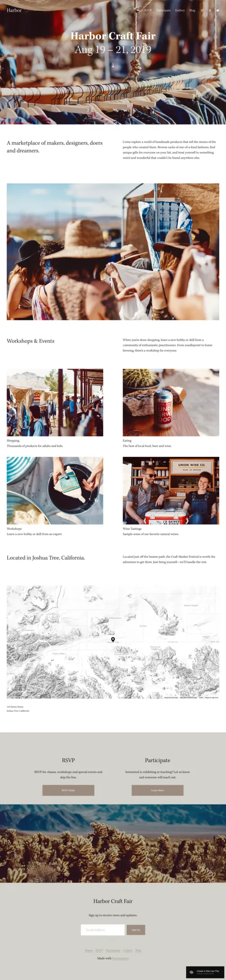This screenshot has width=226, height=980.
Task: Open Gallery in top navigation
Action: [180, 10]
